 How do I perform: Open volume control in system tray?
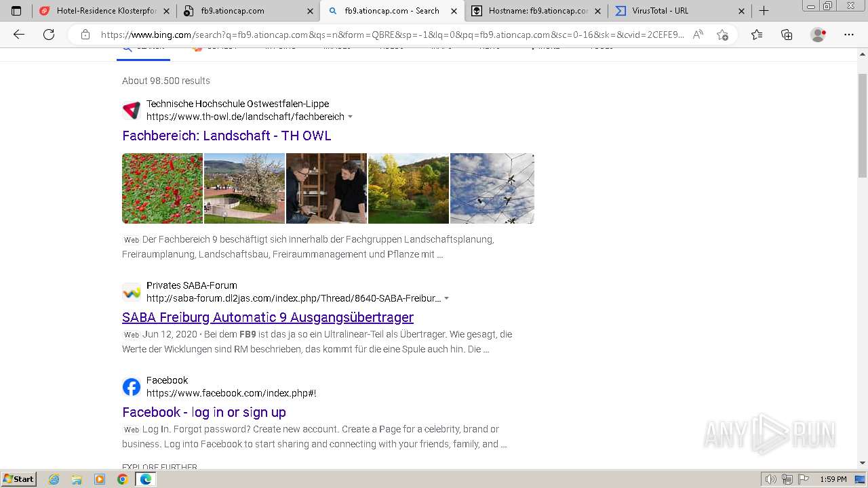[771, 479]
